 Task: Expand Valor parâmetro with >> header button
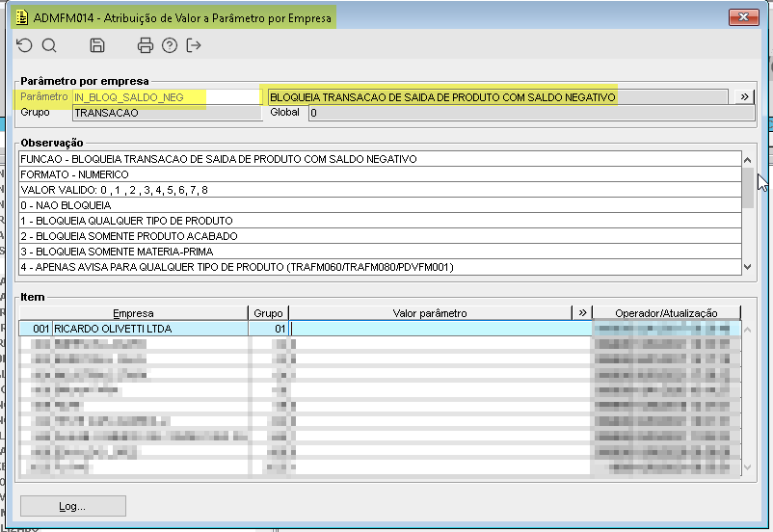click(x=582, y=312)
